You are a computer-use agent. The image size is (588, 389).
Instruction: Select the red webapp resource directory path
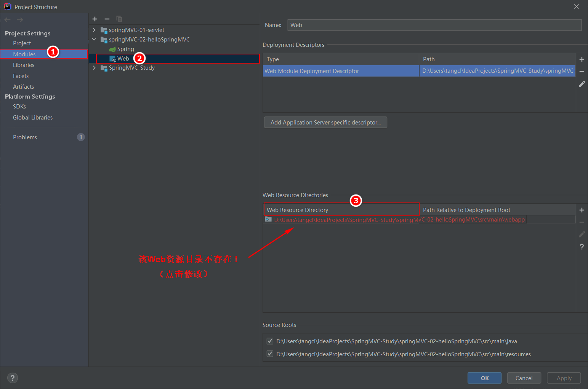[399, 220]
